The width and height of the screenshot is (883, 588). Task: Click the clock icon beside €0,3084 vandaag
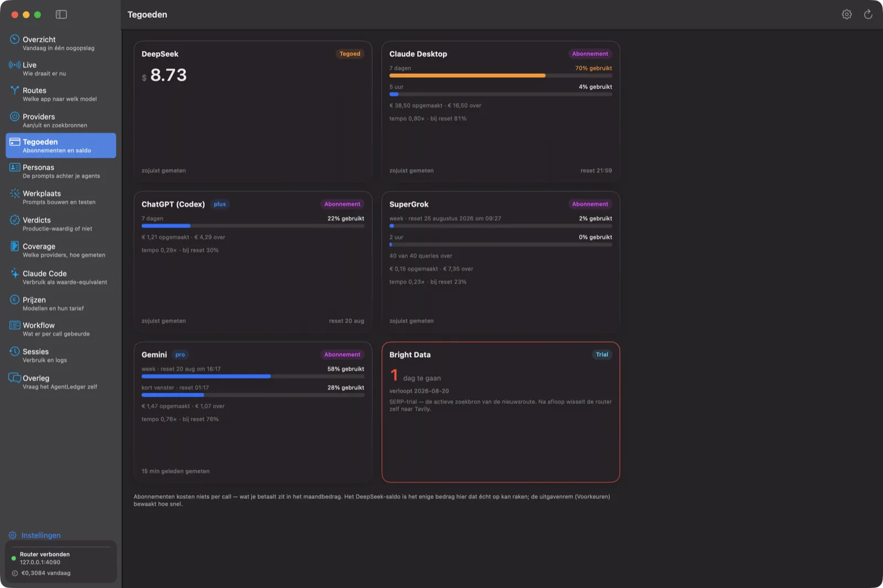15,573
